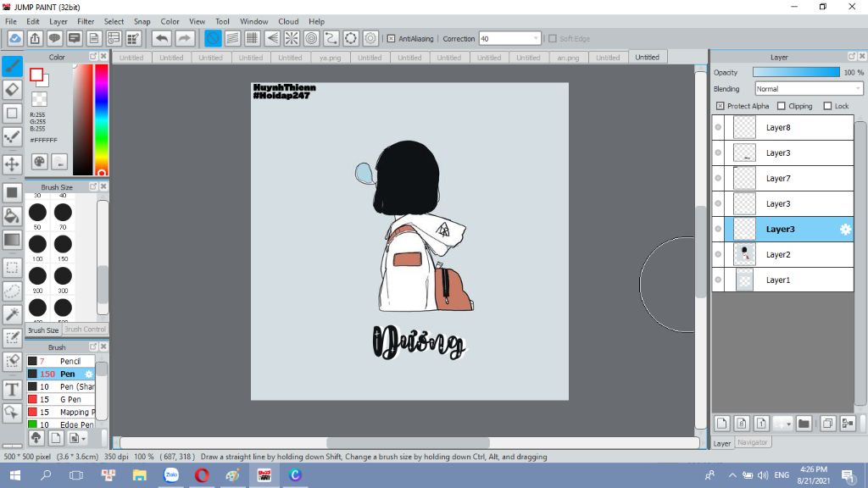868x488 pixels.
Task: Select the Text tool
Action: (12, 389)
